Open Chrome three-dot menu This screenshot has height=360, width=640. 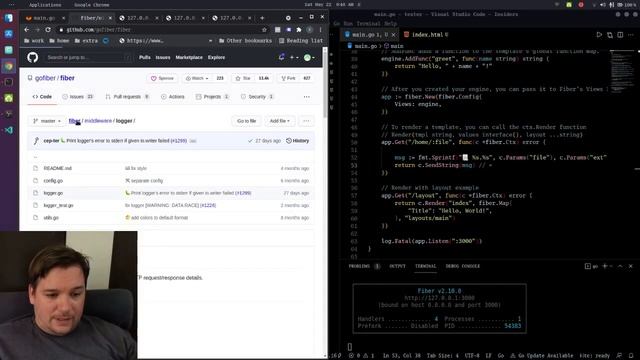(x=320, y=30)
